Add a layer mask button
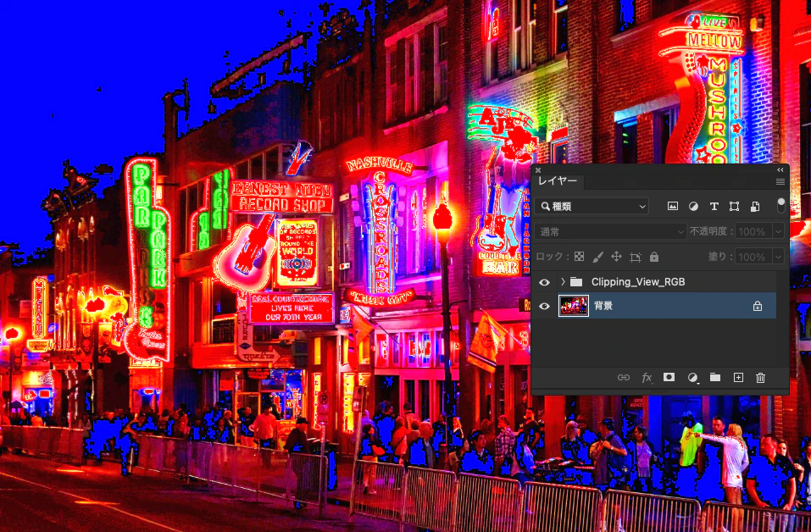Image resolution: width=811 pixels, height=532 pixels. tap(669, 377)
